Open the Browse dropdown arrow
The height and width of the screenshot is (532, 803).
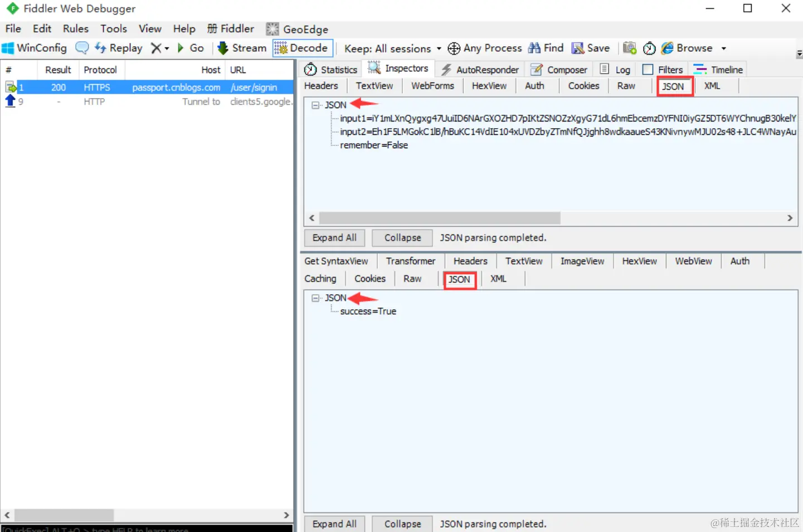click(x=724, y=48)
